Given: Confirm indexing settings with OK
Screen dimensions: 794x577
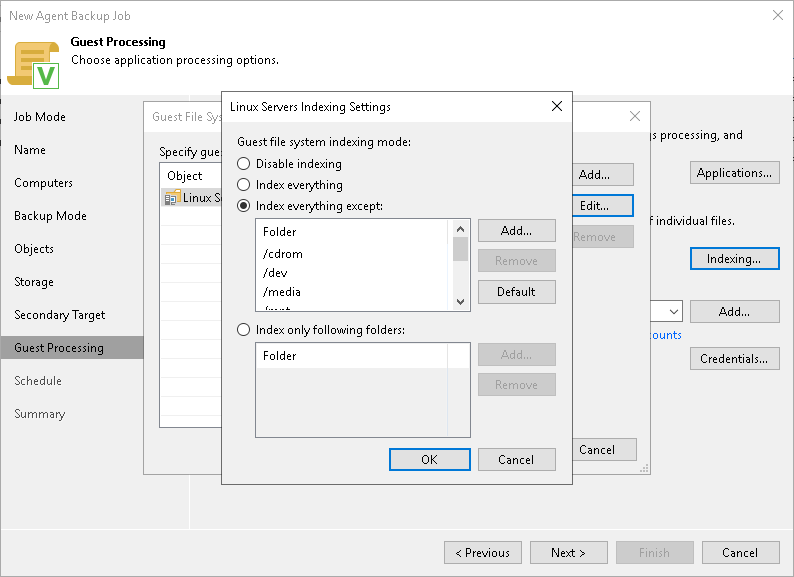Looking at the screenshot, I should 429,459.
